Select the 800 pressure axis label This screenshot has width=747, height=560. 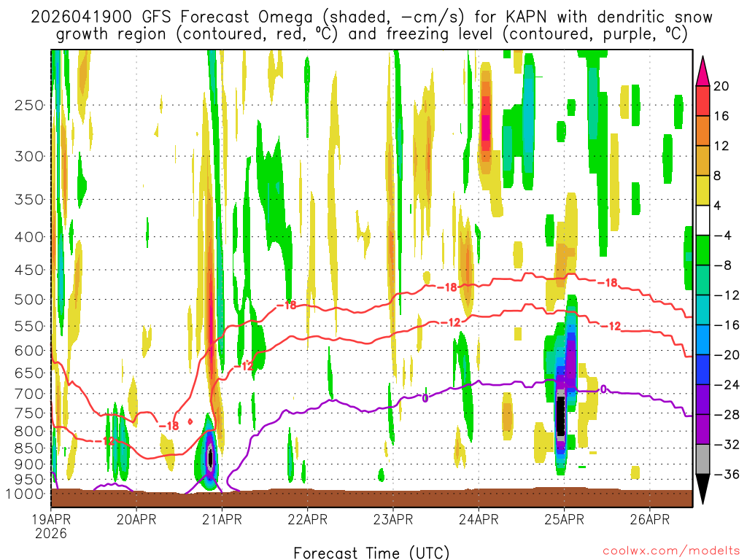[x=29, y=431]
